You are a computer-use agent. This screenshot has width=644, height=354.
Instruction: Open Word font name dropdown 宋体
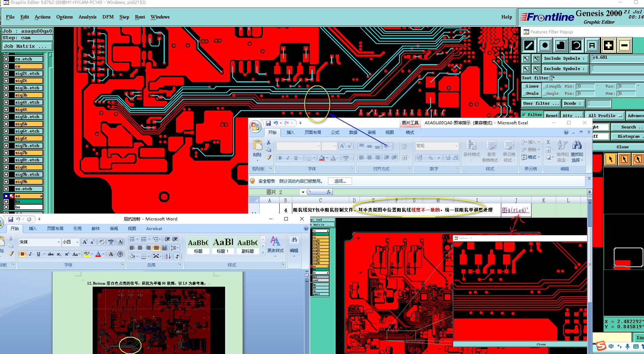pos(59,242)
